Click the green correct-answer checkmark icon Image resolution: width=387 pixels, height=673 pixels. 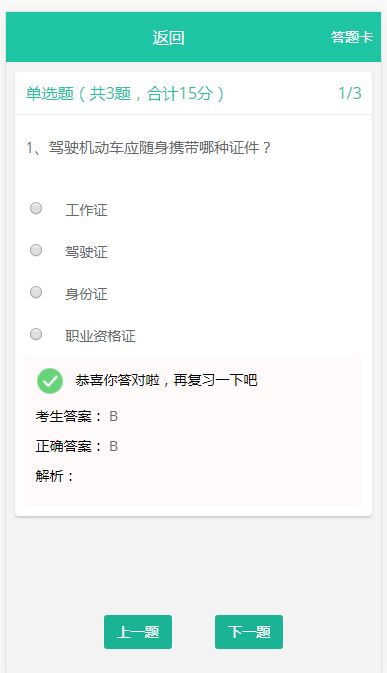point(50,381)
